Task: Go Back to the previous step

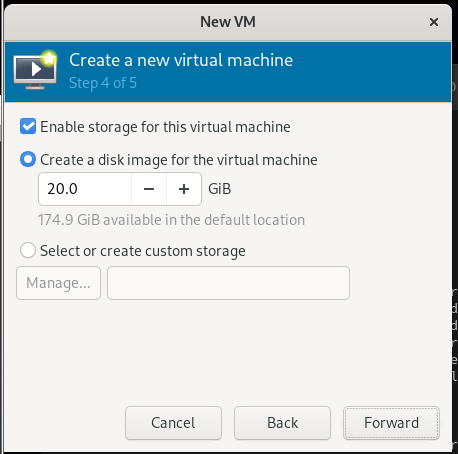Action: pyautogui.click(x=282, y=423)
